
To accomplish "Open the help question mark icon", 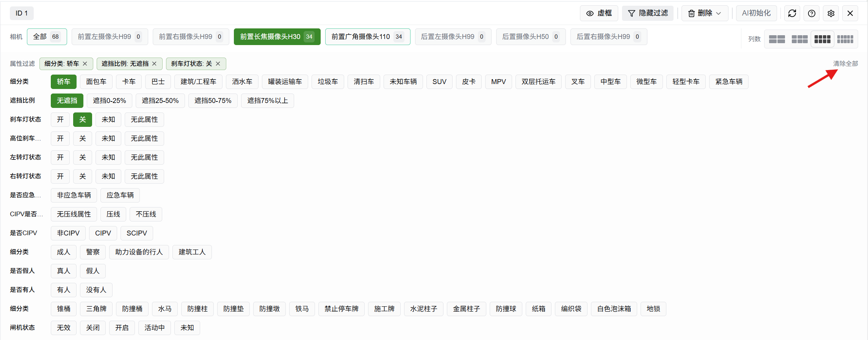I will [x=812, y=13].
